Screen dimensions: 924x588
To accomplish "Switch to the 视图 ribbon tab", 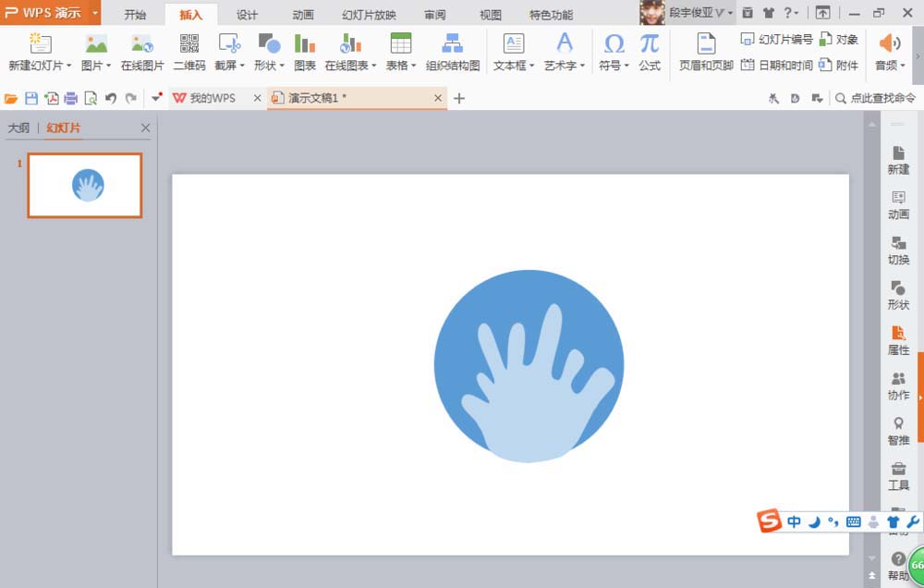I will coord(491,15).
